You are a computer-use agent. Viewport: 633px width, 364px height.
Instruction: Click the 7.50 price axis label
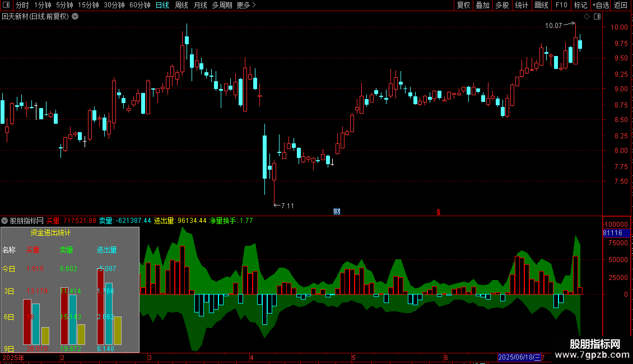(x=621, y=181)
